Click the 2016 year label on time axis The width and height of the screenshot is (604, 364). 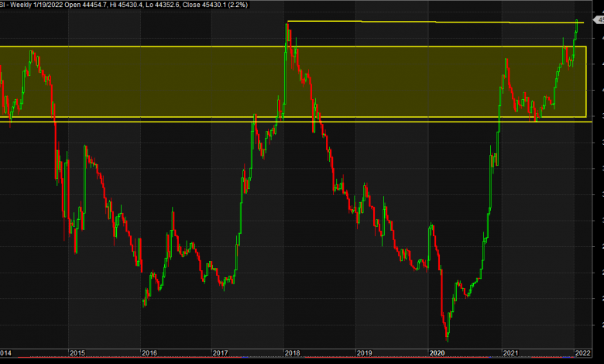149,352
